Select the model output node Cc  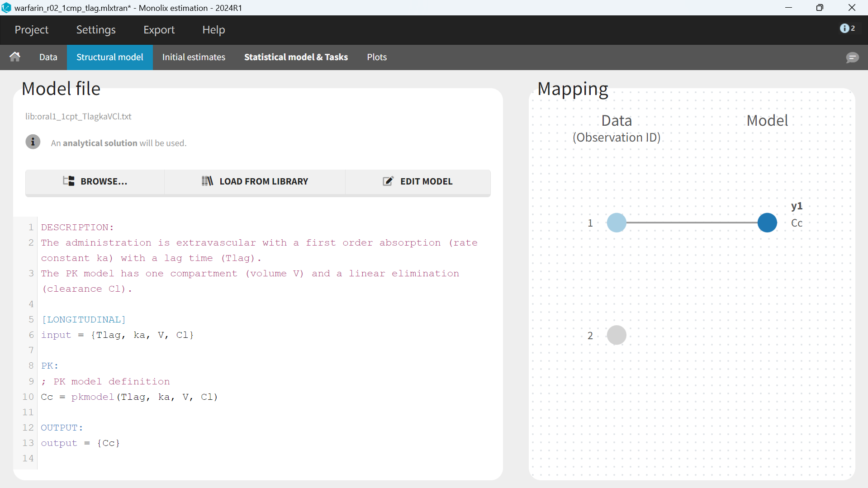[767, 223]
